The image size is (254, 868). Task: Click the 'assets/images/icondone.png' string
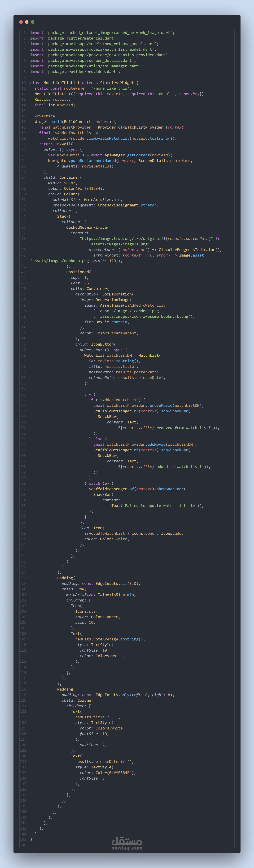pos(129,311)
